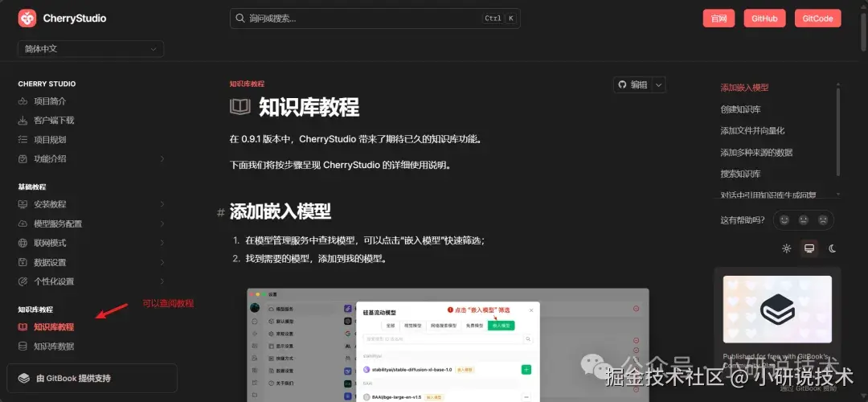Click the 联网模式 globe icon

click(x=23, y=243)
